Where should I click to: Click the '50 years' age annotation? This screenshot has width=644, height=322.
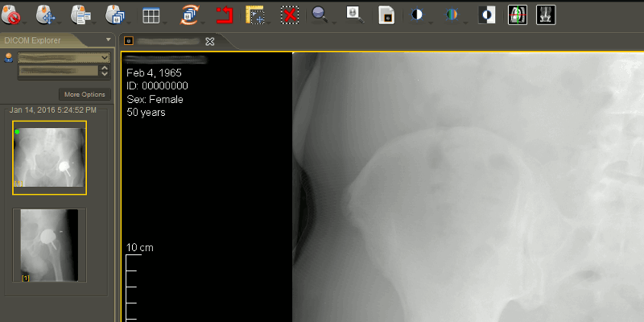pyautogui.click(x=146, y=113)
